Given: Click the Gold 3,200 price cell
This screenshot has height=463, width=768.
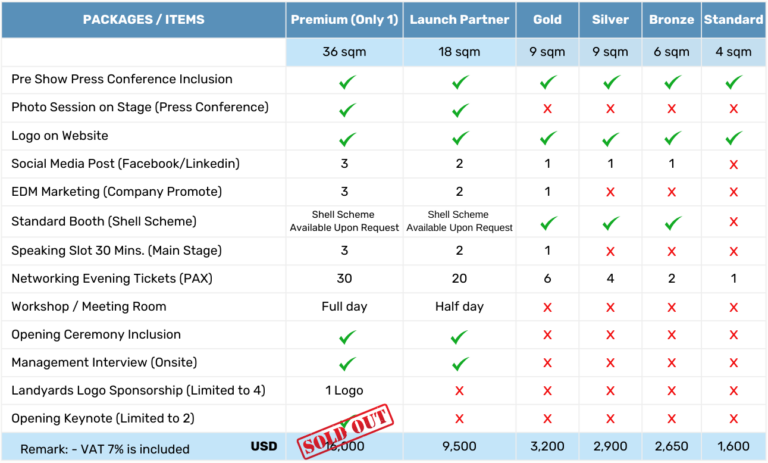Looking at the screenshot, I should click(547, 448).
